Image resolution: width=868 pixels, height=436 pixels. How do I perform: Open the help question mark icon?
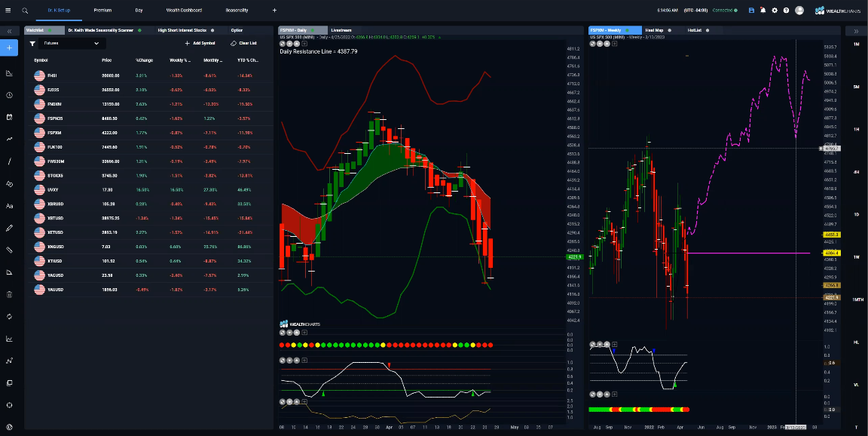click(x=786, y=10)
